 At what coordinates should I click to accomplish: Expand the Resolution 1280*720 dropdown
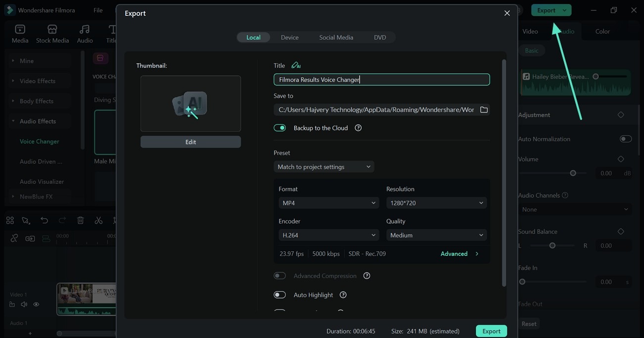coord(436,203)
